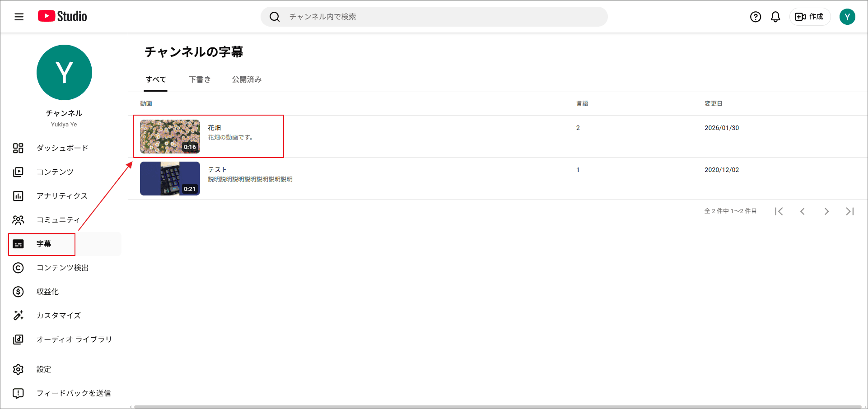Go to the next page of subtitles
The height and width of the screenshot is (409, 868).
point(826,211)
